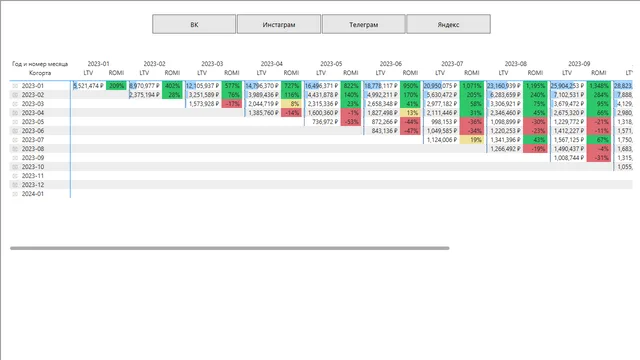Choose the Телеграм button
Image resolution: width=640 pixels, height=360 pixels.
(364, 24)
